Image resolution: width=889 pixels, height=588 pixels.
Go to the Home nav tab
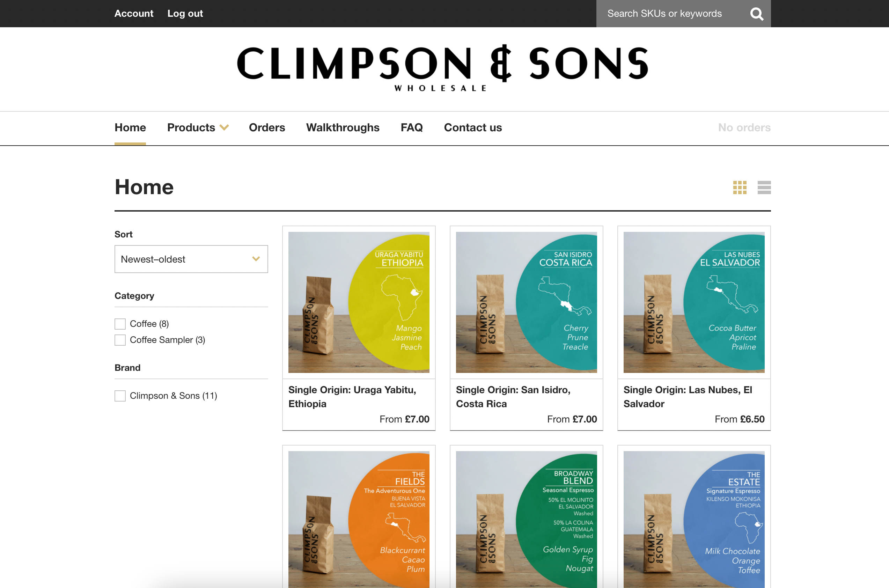tap(130, 127)
